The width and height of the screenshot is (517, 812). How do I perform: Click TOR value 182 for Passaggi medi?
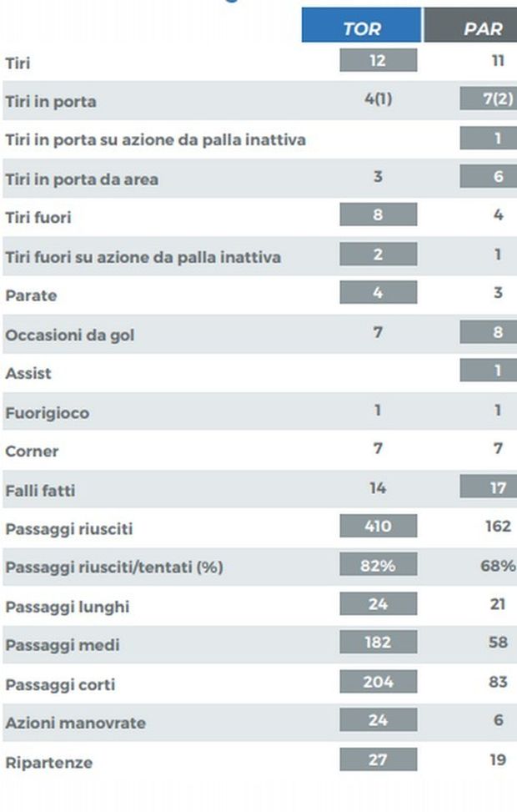pyautogui.click(x=379, y=642)
